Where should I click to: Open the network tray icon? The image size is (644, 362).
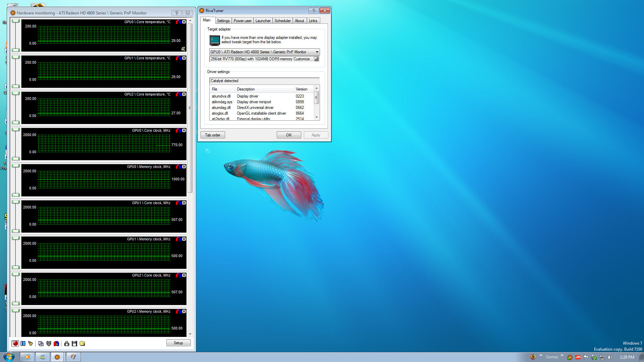(x=602, y=357)
